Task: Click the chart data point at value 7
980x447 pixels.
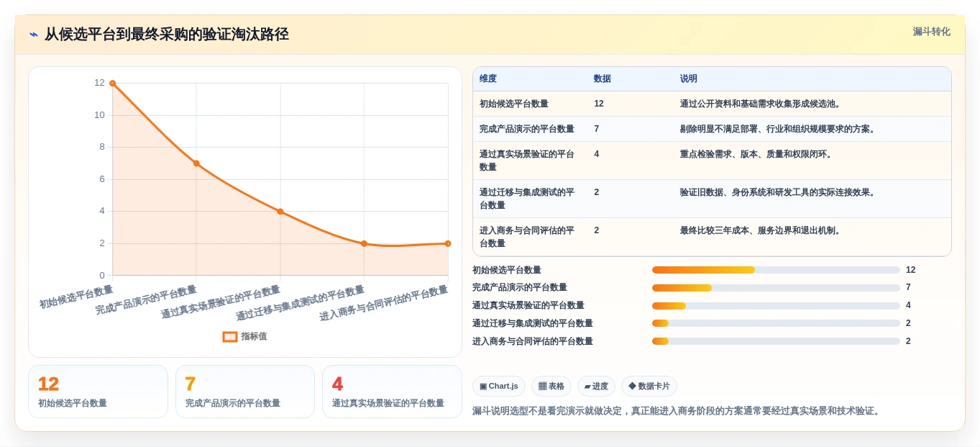Action: [196, 163]
